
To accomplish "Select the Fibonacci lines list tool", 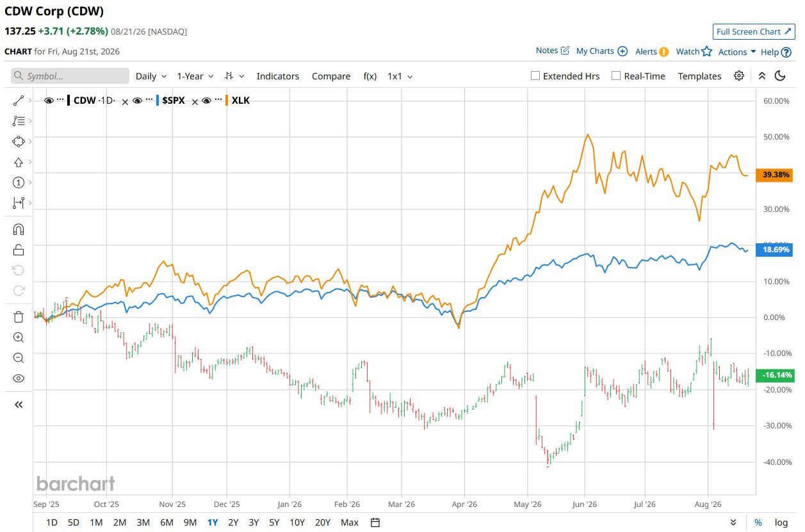I will tap(18, 121).
